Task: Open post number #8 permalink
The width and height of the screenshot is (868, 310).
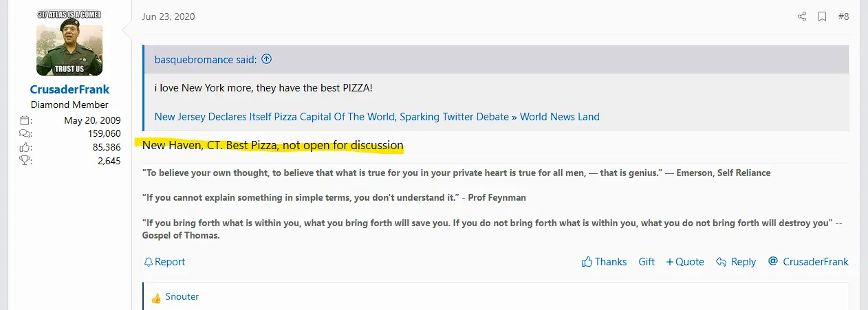Action: click(x=843, y=16)
